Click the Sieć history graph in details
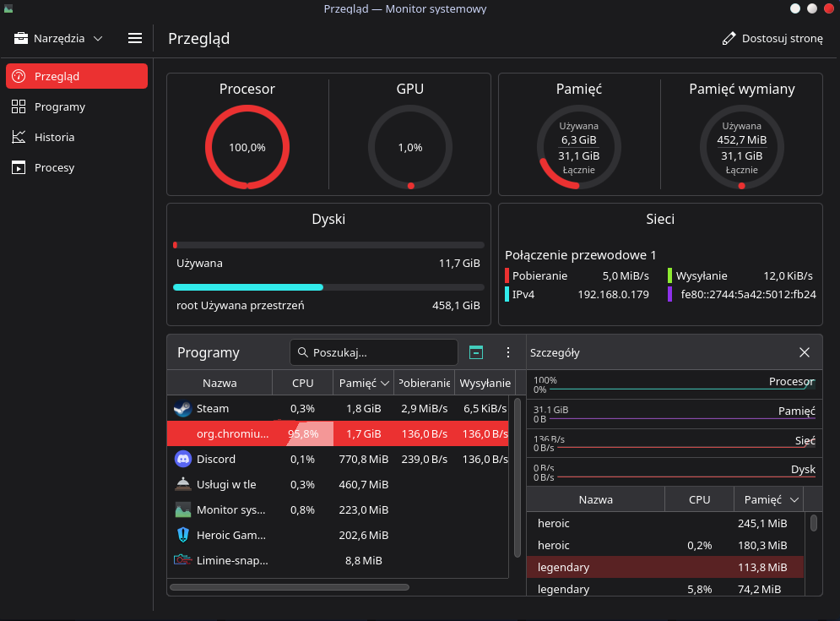Viewport: 840px width, 621px height. [674, 443]
